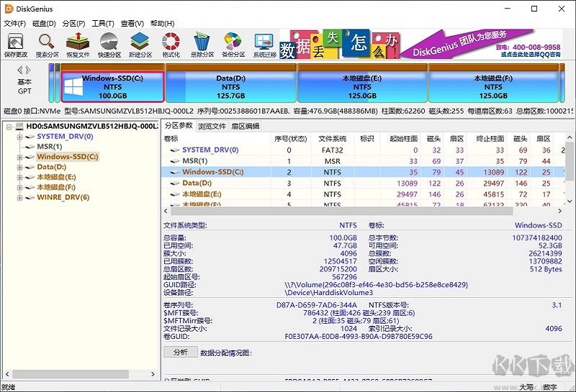Go to previous disk with left arrow
This screenshot has height=392, width=576.
20,70
